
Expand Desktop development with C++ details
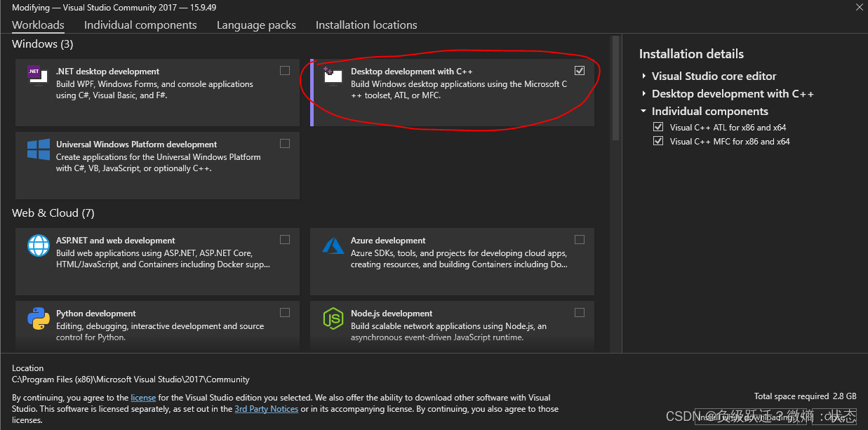[643, 93]
